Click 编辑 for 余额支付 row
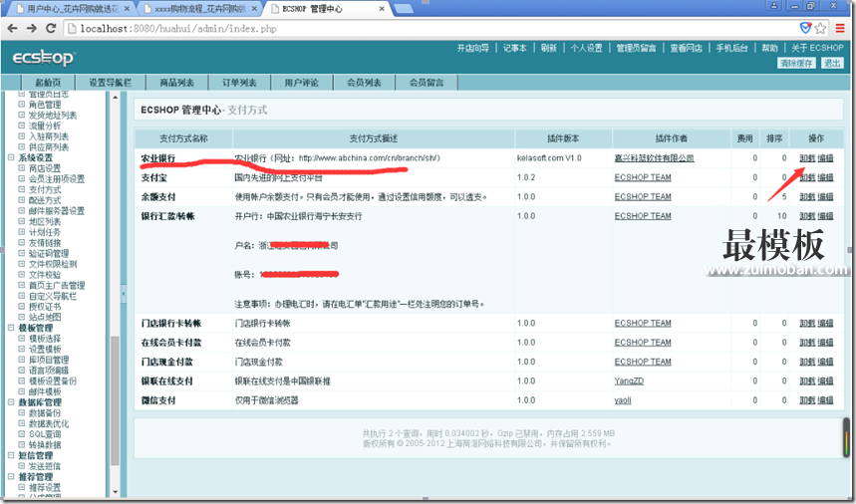 pyautogui.click(x=825, y=197)
